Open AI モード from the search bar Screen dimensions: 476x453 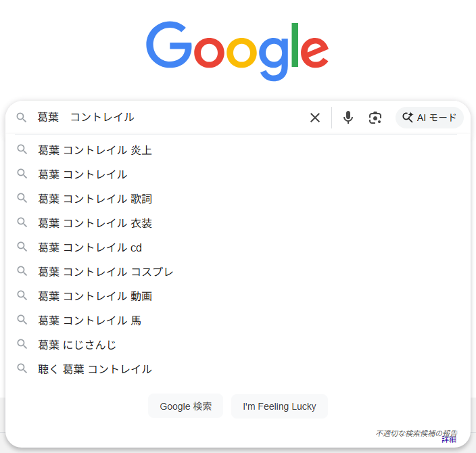pos(429,118)
